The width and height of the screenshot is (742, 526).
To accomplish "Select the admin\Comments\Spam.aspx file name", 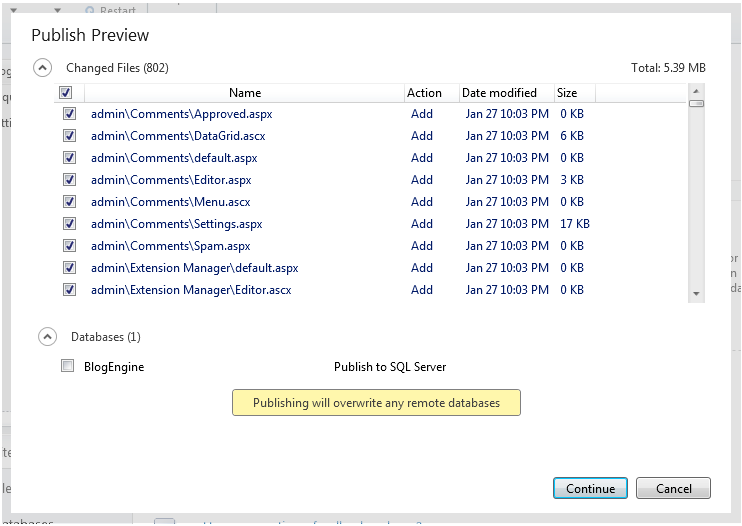I will pos(170,246).
